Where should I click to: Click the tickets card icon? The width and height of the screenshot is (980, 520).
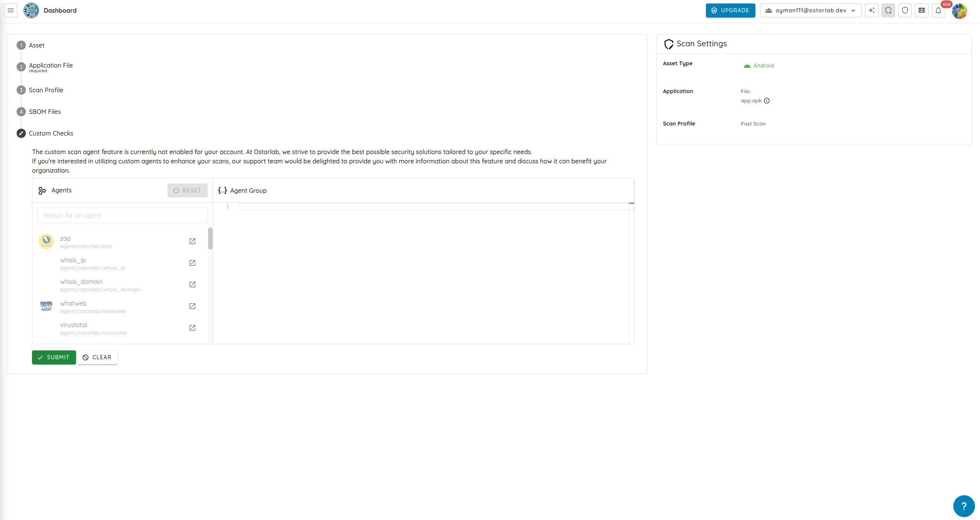pyautogui.click(x=922, y=10)
